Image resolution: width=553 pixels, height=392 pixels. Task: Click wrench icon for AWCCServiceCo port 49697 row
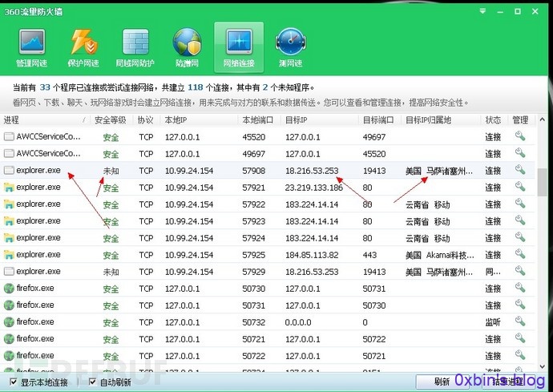coord(520,153)
